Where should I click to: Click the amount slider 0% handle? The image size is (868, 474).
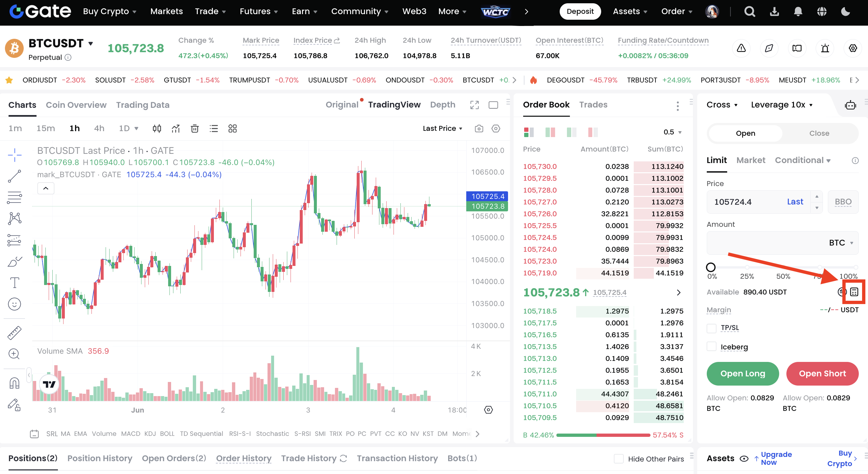pyautogui.click(x=711, y=267)
